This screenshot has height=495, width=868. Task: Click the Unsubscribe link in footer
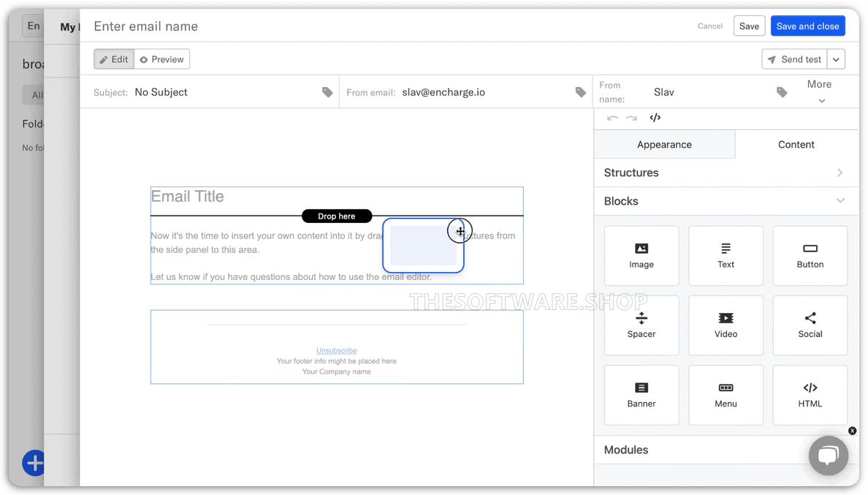(337, 350)
